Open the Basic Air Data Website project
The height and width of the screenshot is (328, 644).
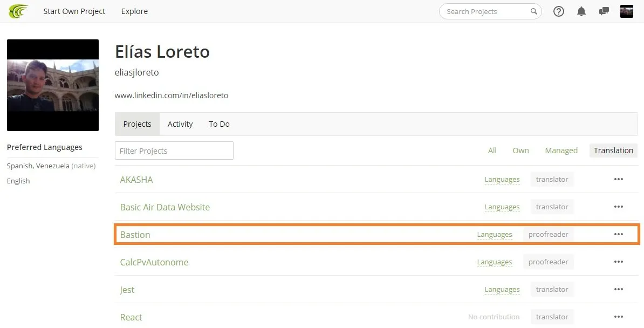165,207
